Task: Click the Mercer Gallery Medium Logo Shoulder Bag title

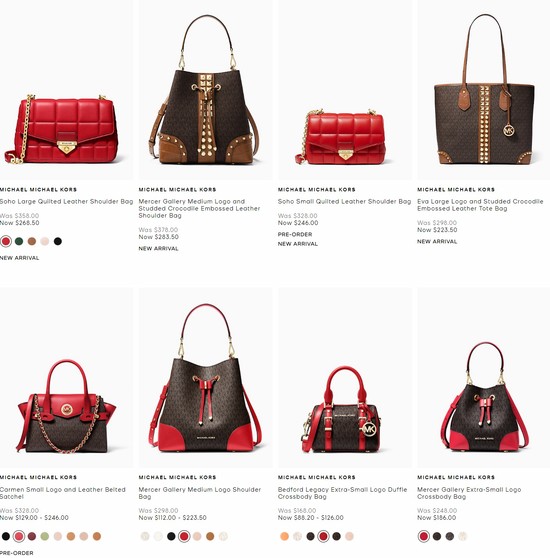Action: [x=200, y=493]
